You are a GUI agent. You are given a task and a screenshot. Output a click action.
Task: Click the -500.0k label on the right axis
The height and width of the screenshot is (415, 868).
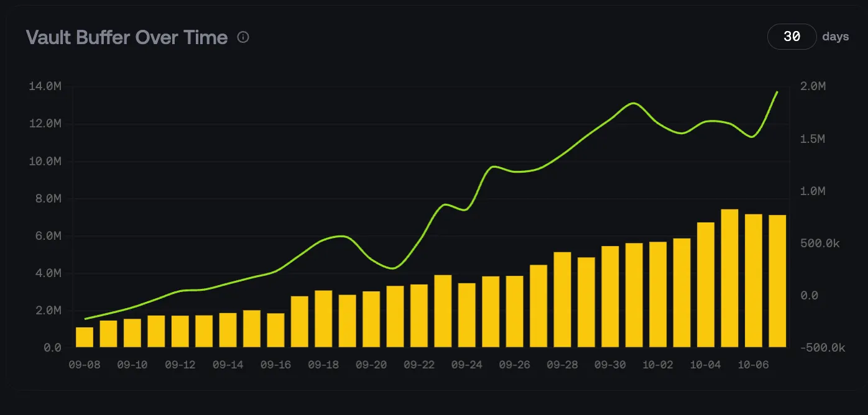pos(823,347)
